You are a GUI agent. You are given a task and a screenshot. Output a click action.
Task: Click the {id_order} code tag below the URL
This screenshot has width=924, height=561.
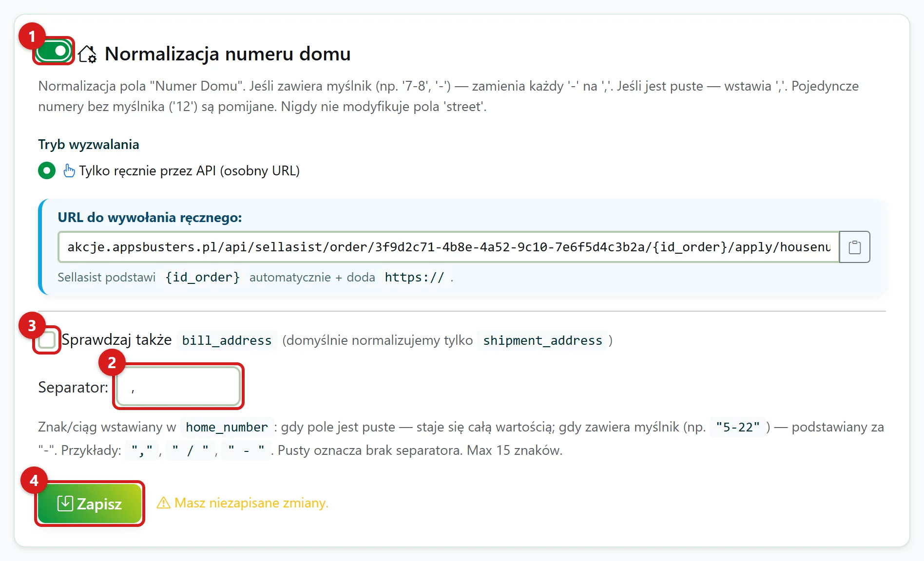202,277
